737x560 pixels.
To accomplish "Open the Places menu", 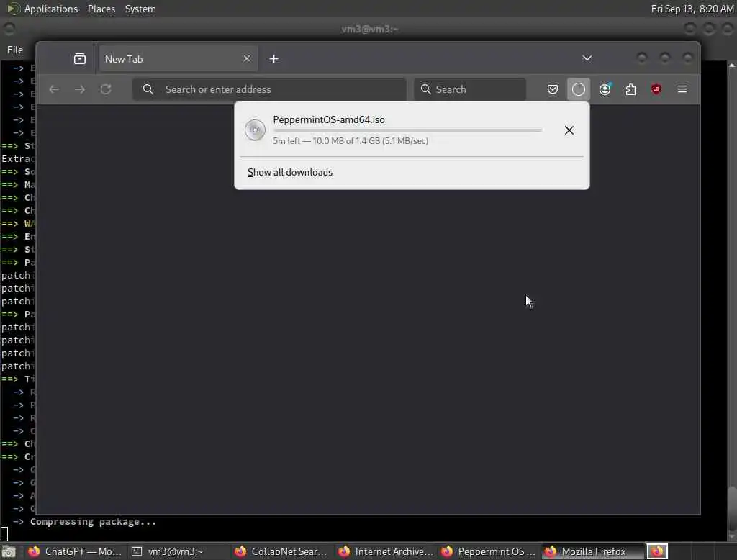I will coord(101,9).
